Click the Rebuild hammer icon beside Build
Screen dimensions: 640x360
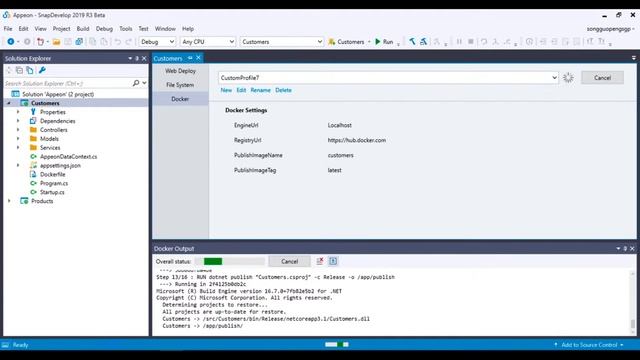(x=424, y=42)
